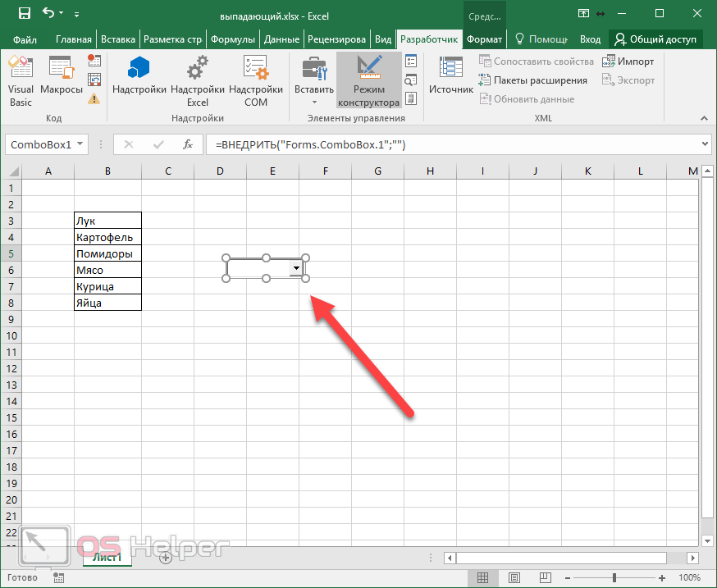Click the Импорт XML button
Image resolution: width=717 pixels, height=588 pixels.
point(628,62)
